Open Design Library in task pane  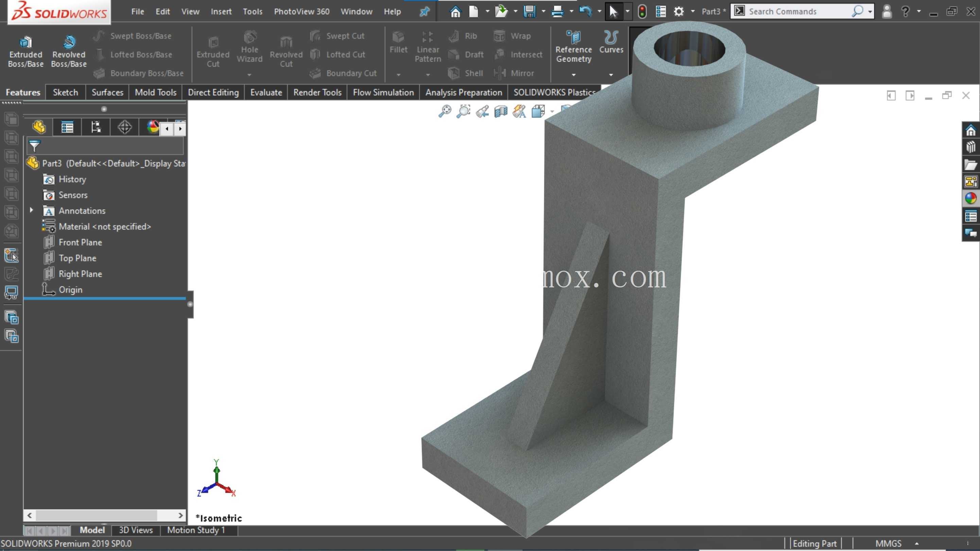point(971,147)
